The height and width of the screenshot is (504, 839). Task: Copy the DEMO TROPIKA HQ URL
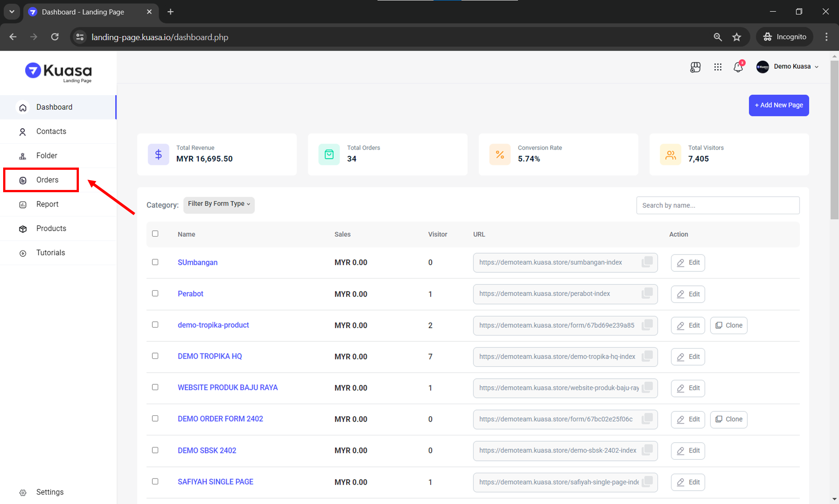click(647, 357)
